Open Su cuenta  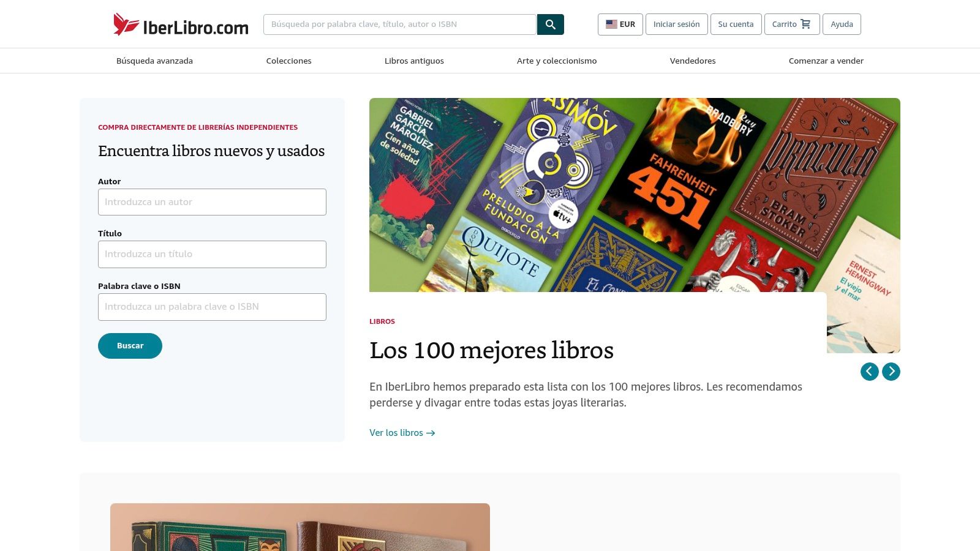(736, 24)
